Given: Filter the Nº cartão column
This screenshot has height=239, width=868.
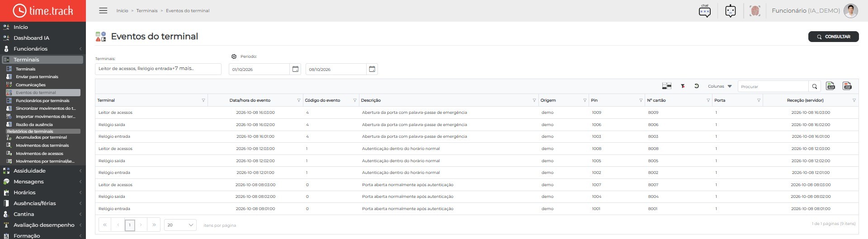Looking at the screenshot, I should click(x=708, y=100).
